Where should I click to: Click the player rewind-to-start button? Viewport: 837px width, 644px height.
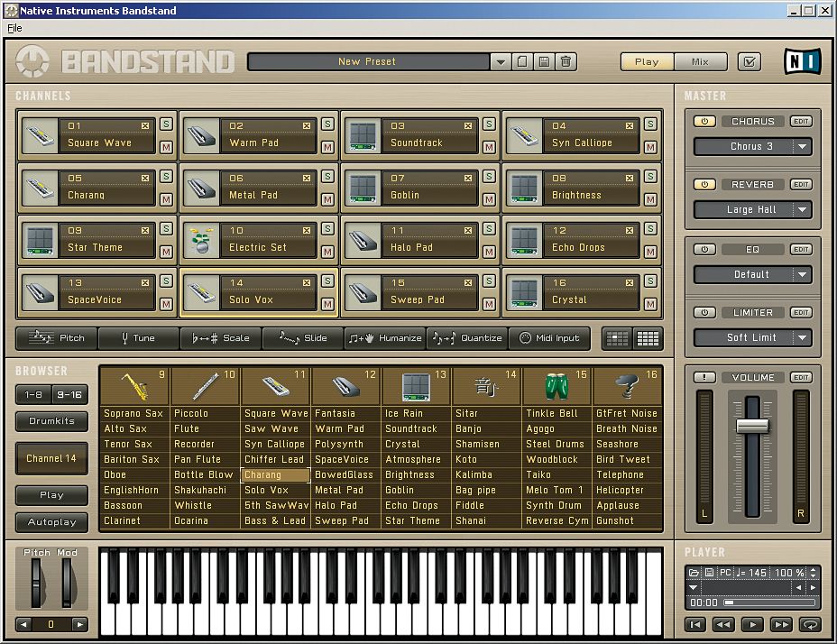[695, 624]
